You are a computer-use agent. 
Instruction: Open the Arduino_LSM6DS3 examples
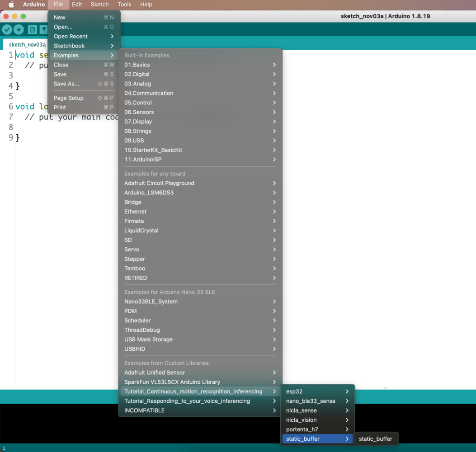200,193
